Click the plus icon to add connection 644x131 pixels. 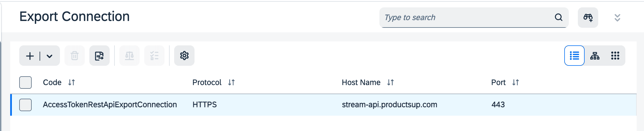[x=30, y=56]
